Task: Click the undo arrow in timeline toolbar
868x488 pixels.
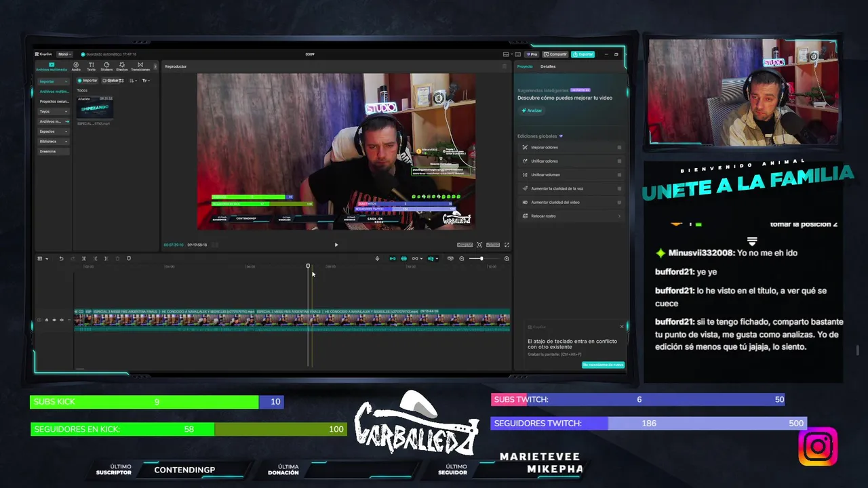Action: point(61,258)
